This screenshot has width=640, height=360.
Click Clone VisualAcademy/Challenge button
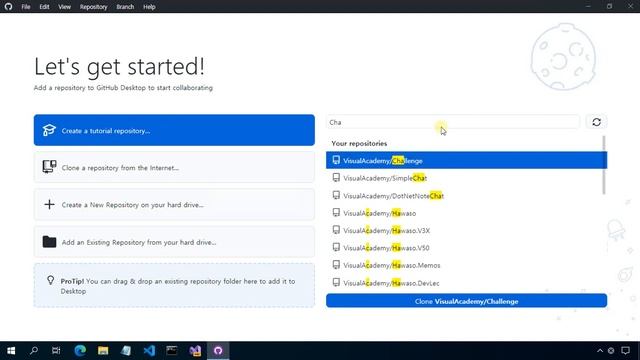[467, 301]
